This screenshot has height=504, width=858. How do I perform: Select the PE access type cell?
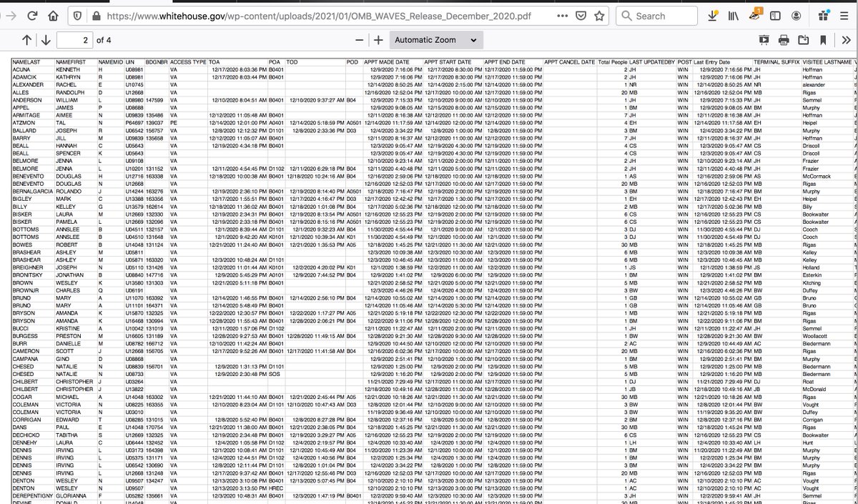click(174, 122)
